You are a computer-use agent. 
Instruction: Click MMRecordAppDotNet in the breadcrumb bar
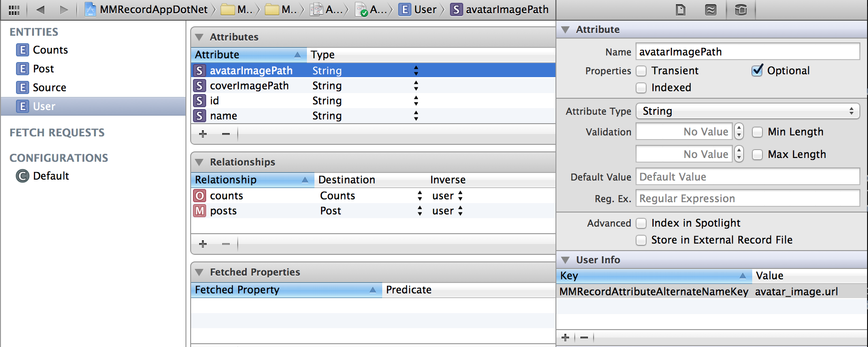tap(153, 10)
